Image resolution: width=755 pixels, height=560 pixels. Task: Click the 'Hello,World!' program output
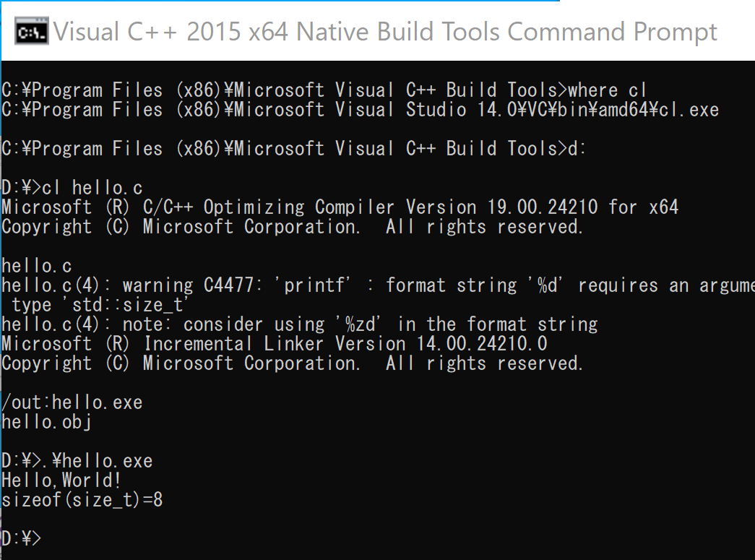(61, 481)
